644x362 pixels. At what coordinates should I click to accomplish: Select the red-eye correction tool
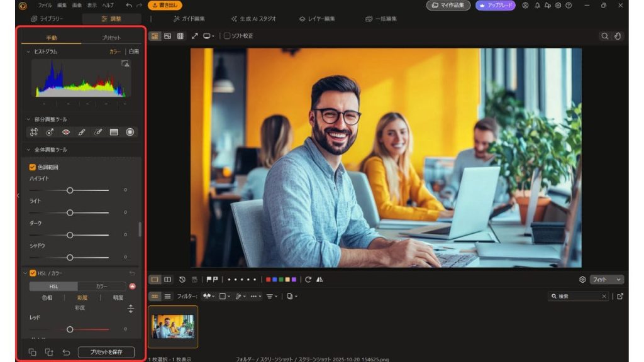click(x=65, y=132)
